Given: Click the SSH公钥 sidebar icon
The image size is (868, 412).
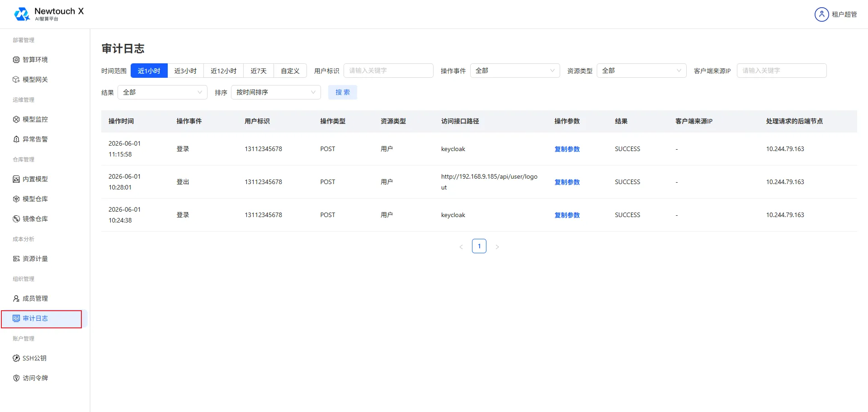Looking at the screenshot, I should point(16,358).
